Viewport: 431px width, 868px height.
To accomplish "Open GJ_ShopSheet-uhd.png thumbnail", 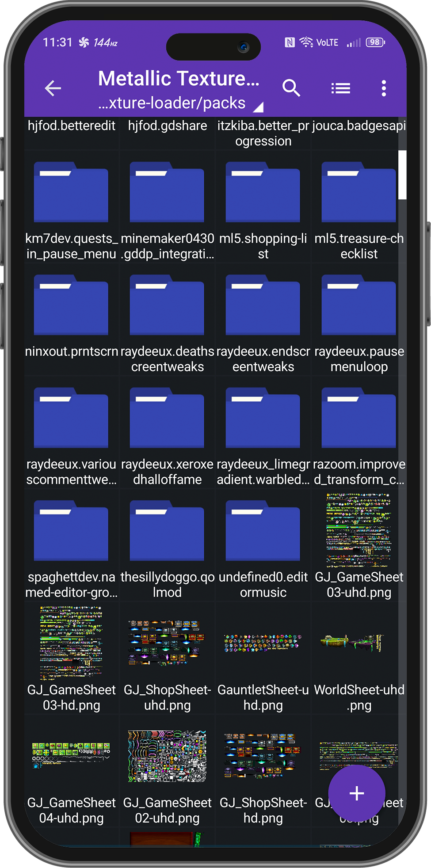I will click(x=167, y=643).
